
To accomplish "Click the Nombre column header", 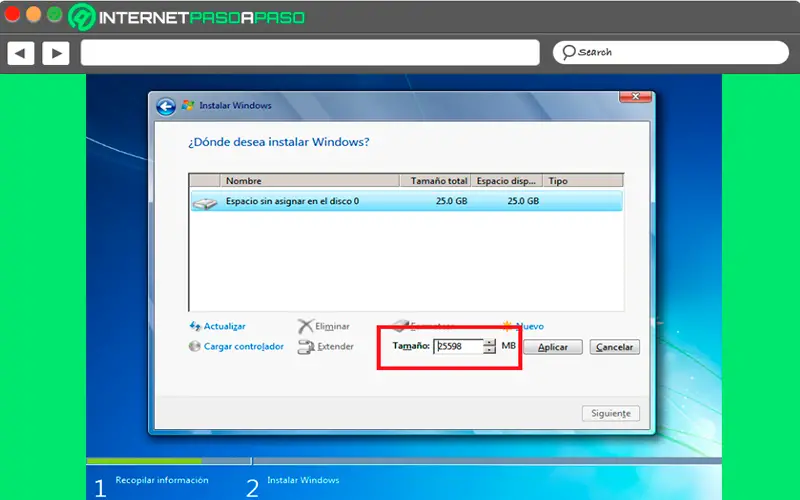I will [310, 181].
